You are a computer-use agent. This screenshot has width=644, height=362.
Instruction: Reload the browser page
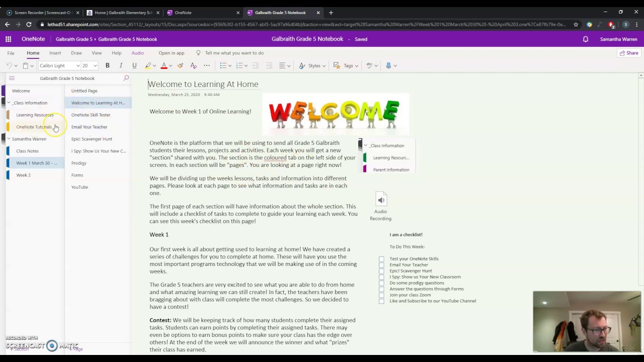(x=29, y=24)
